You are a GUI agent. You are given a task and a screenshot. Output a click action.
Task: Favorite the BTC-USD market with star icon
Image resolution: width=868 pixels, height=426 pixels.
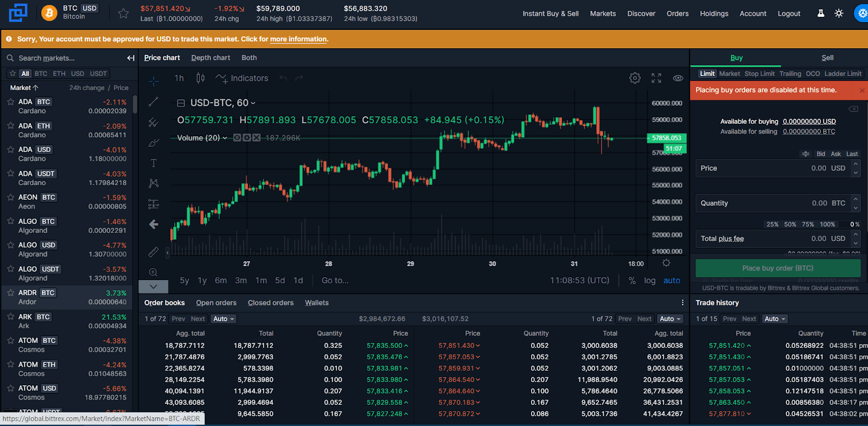[x=124, y=14]
